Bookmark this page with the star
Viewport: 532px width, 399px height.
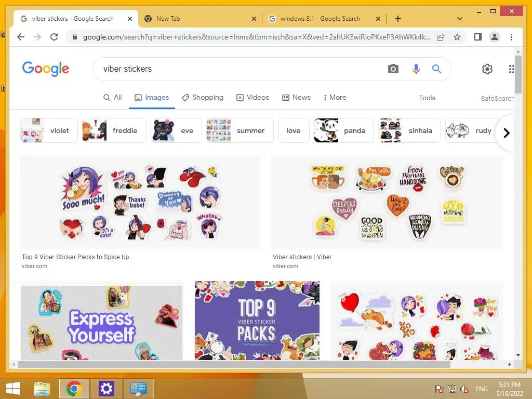tap(457, 37)
